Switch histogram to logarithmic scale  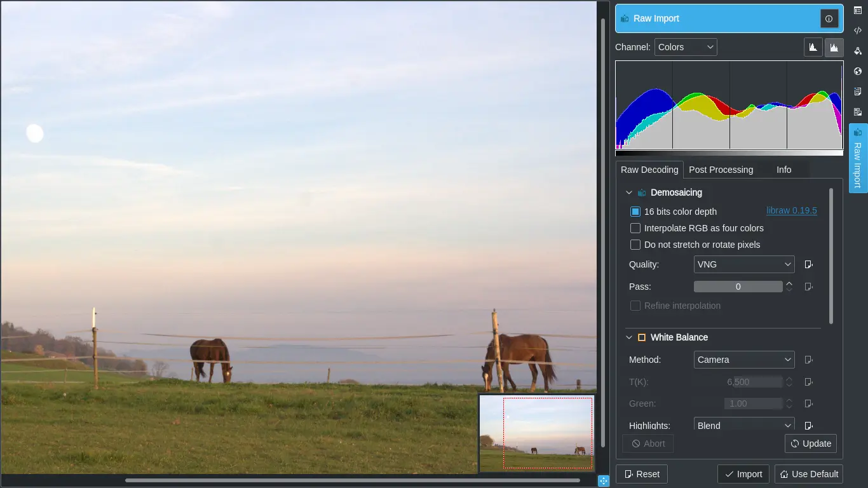(834, 46)
